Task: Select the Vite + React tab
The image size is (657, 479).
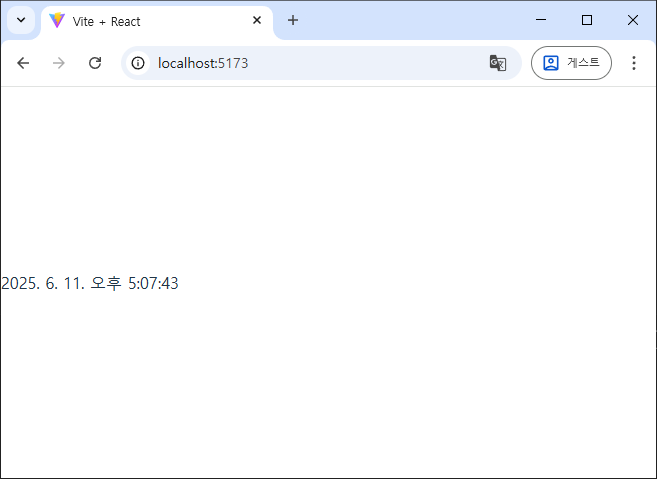Action: click(x=150, y=20)
